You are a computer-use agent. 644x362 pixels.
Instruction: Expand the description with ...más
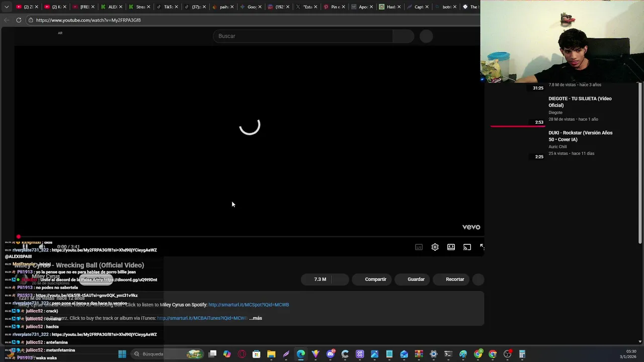256,318
